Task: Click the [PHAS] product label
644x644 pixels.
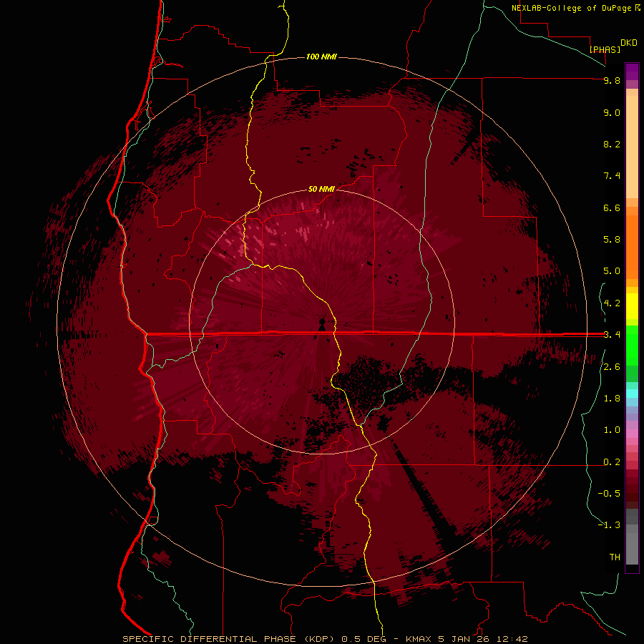Action: [x=605, y=49]
